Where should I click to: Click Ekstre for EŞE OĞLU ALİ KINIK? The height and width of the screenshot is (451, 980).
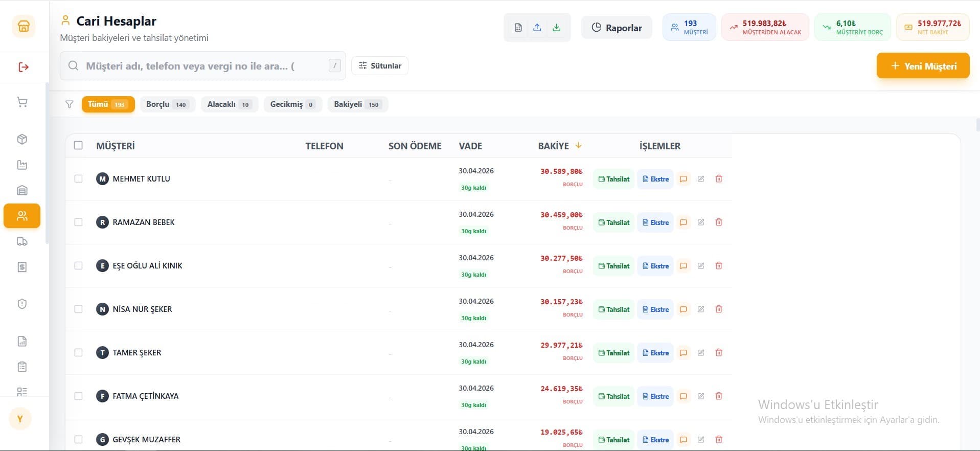tap(655, 266)
